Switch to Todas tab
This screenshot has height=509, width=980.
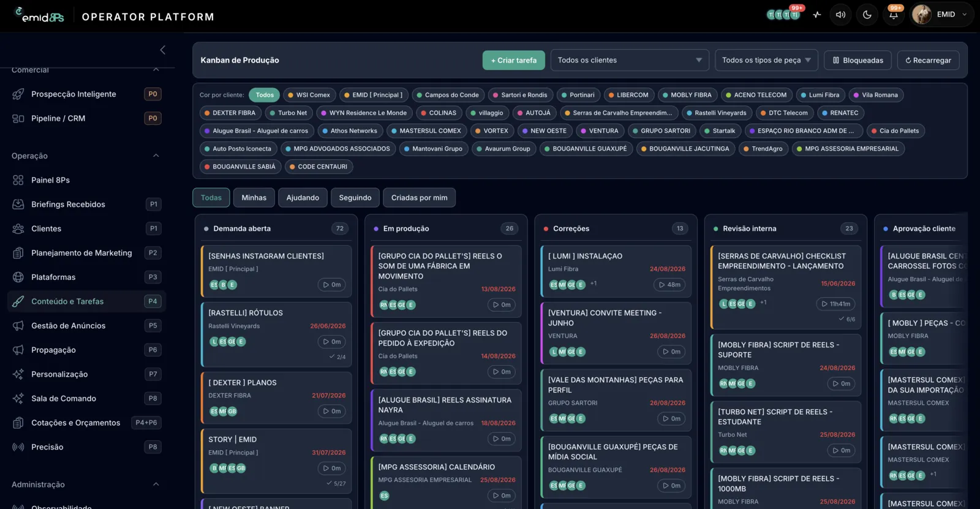tap(211, 198)
